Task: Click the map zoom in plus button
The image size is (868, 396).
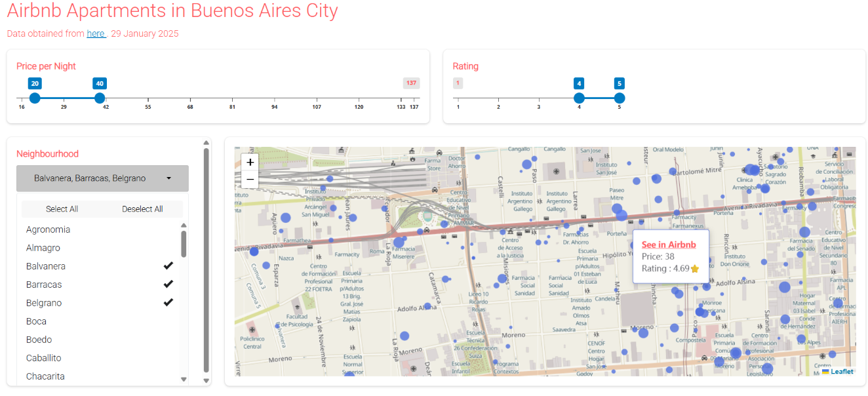Action: tap(250, 162)
